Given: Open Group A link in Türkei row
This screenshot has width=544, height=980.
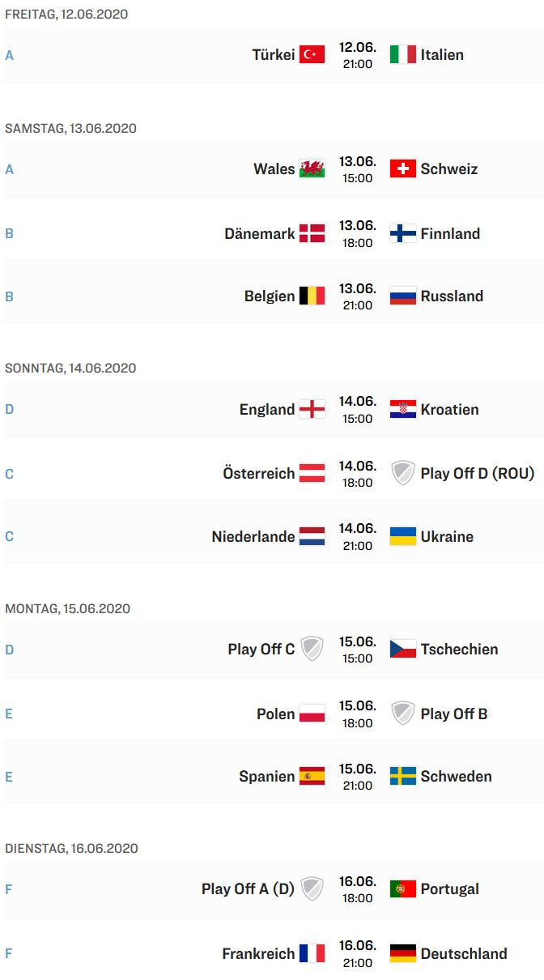Looking at the screenshot, I should coord(10,55).
